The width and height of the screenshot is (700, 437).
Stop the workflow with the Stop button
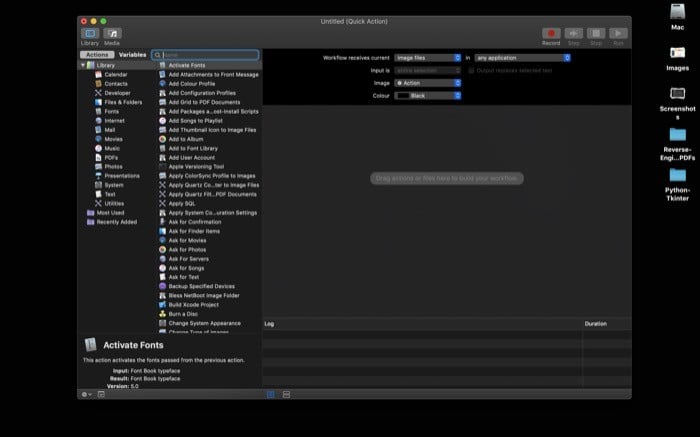(596, 33)
